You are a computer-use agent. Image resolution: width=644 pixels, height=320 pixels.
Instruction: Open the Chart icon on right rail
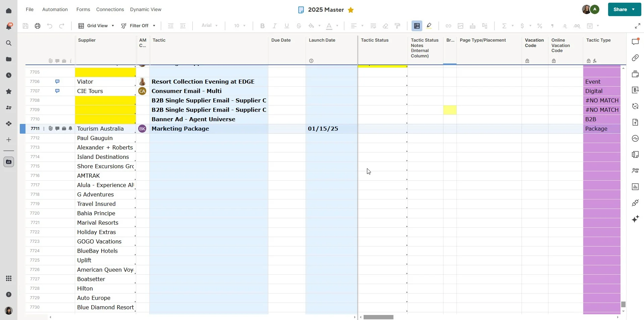point(635,187)
